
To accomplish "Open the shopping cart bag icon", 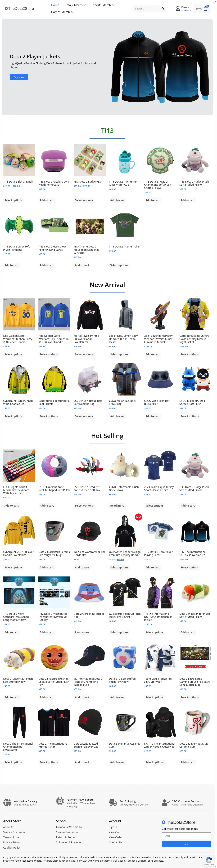I will [206, 8].
